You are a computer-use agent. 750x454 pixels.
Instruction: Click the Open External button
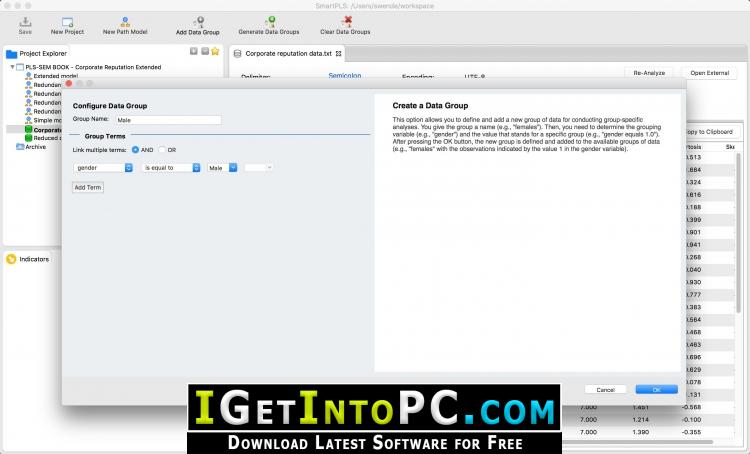tap(709, 73)
